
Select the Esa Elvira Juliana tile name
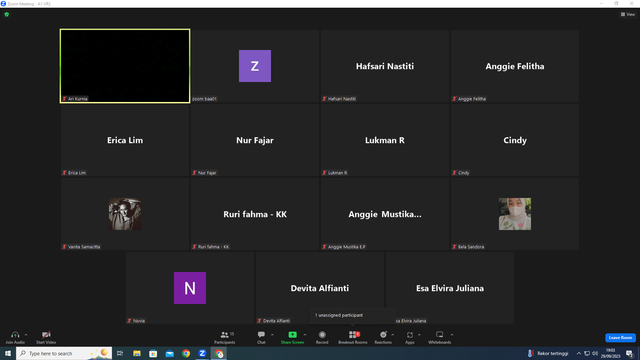[x=450, y=288]
